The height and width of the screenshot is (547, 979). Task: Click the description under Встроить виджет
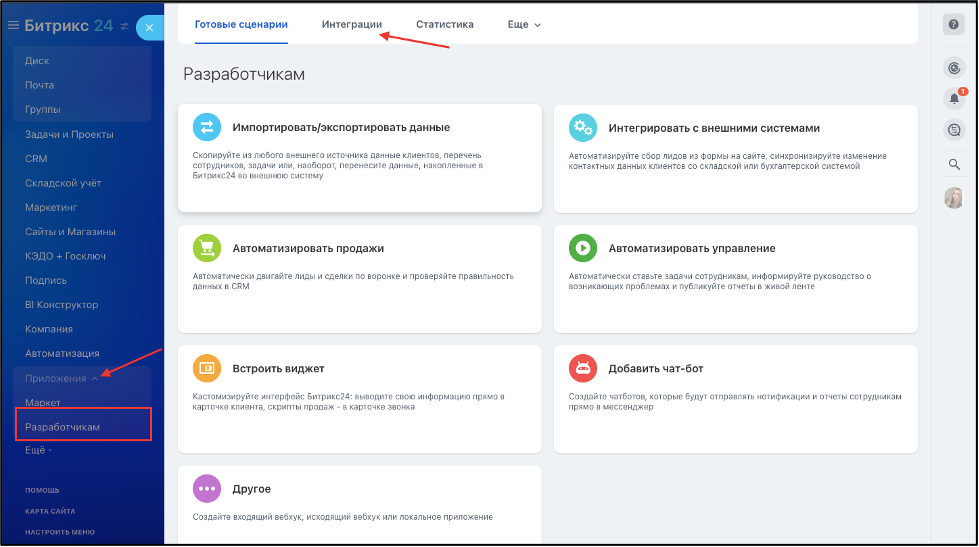coord(348,402)
